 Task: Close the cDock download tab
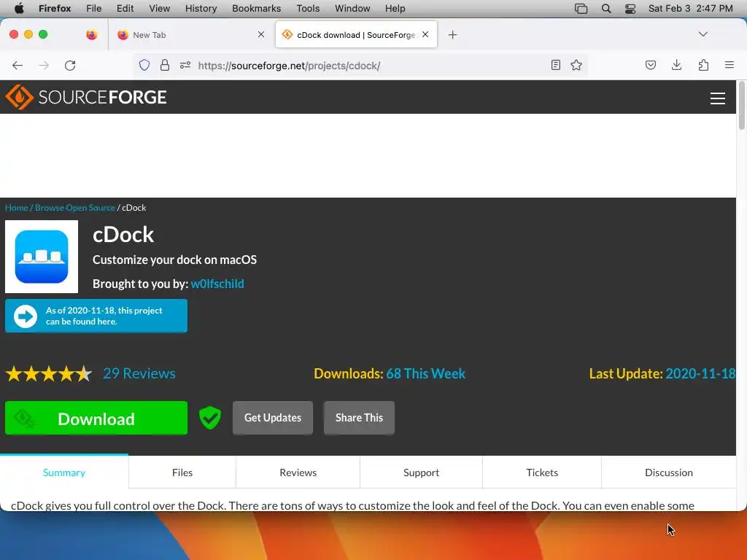click(x=425, y=34)
